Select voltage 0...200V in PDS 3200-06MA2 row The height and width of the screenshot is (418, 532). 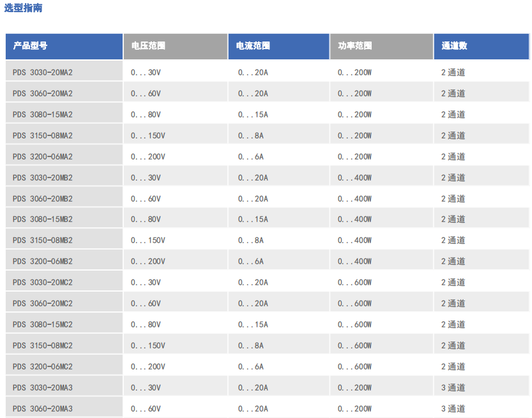tap(148, 156)
